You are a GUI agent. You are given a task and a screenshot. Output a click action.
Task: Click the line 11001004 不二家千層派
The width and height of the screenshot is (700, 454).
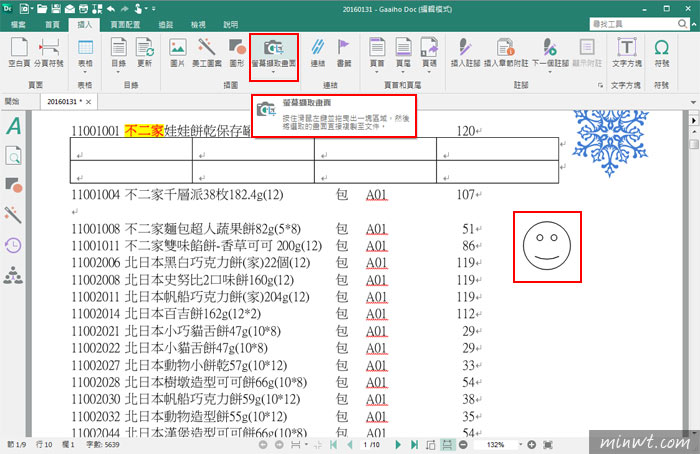click(177, 195)
